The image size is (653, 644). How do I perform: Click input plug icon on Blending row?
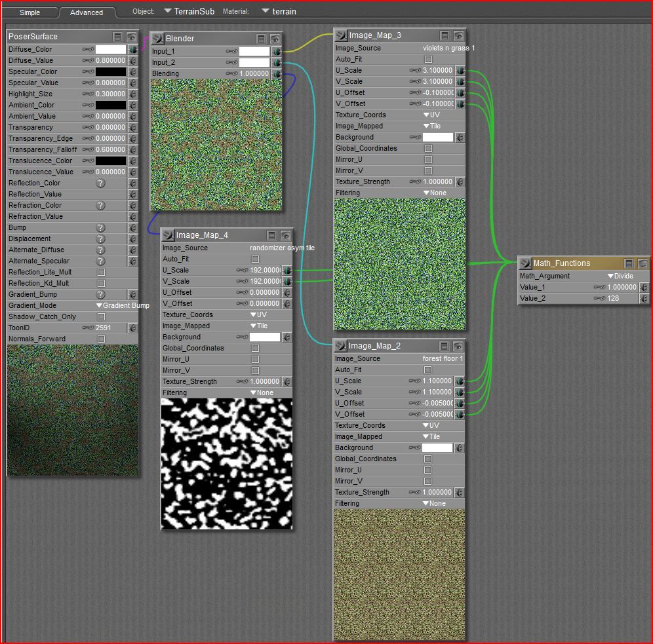(277, 74)
